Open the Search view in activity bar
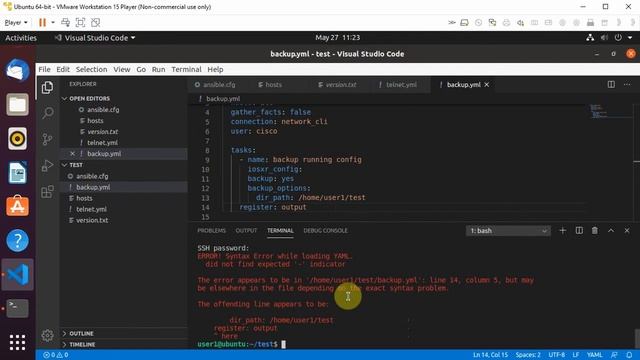The height and width of the screenshot is (360, 640). [47, 113]
